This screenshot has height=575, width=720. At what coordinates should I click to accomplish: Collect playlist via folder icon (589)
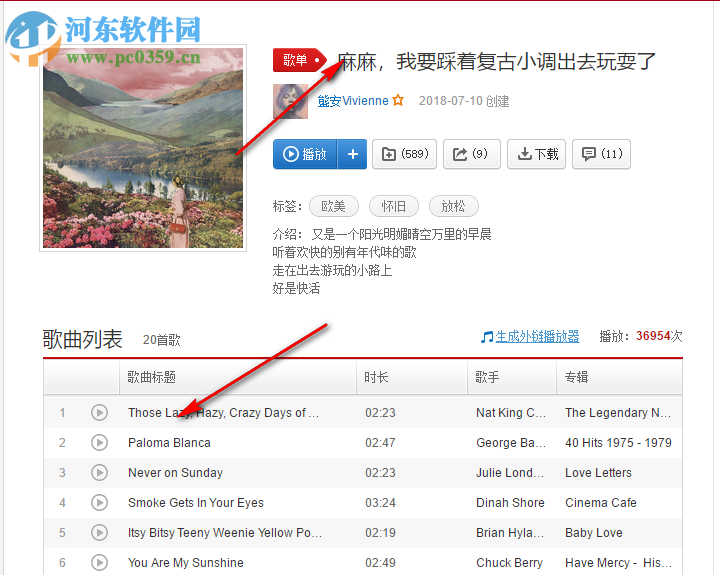click(x=405, y=154)
